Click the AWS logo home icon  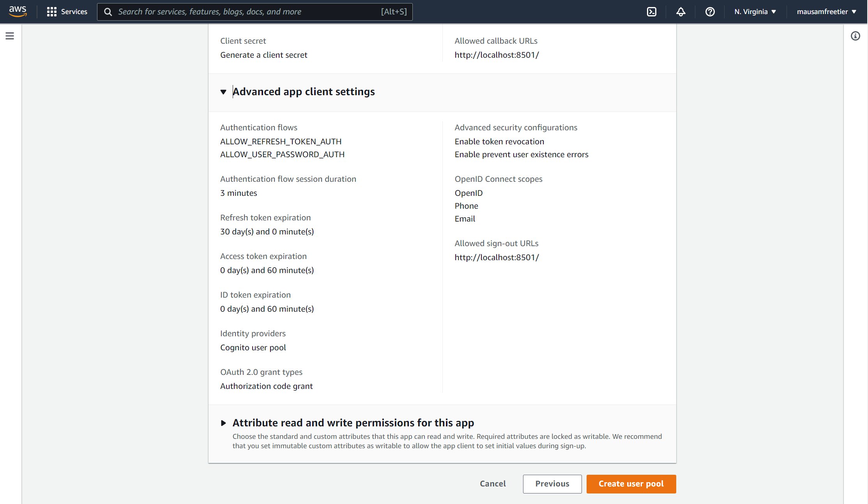pos(18,11)
